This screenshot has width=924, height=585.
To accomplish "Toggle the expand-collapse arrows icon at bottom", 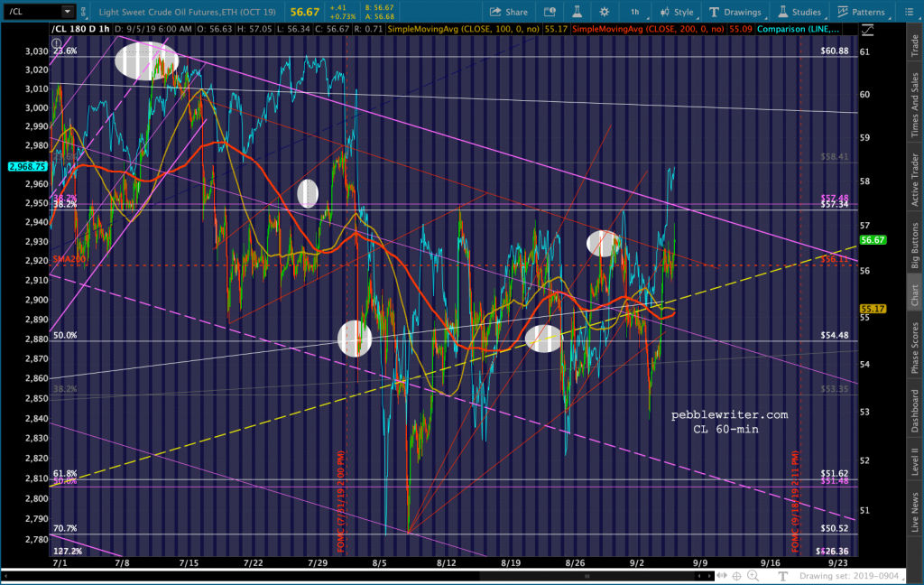I will [721, 576].
